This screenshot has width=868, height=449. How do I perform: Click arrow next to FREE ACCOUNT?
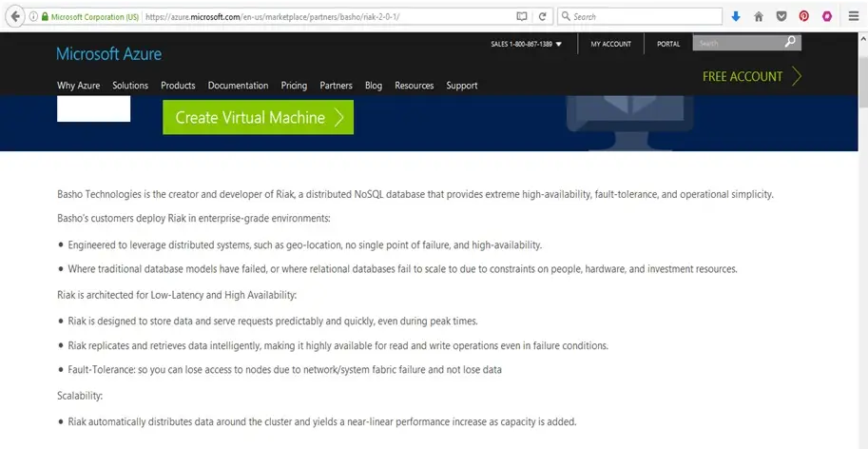796,76
